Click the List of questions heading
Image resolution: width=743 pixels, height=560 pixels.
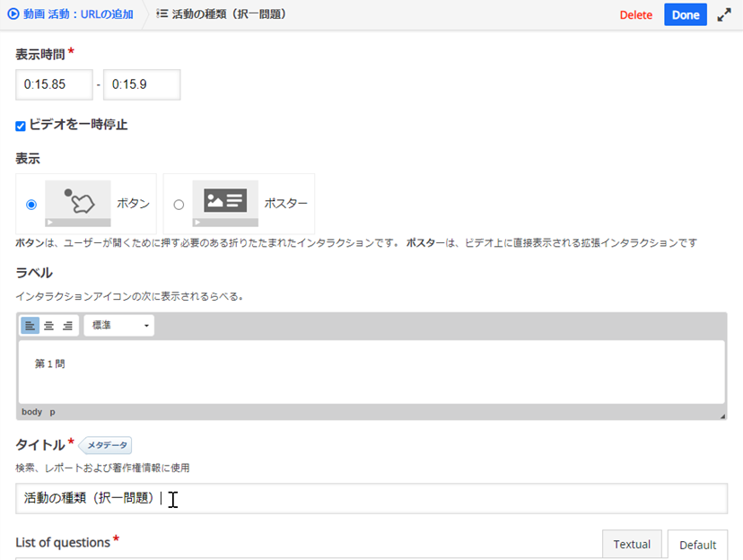(63, 542)
